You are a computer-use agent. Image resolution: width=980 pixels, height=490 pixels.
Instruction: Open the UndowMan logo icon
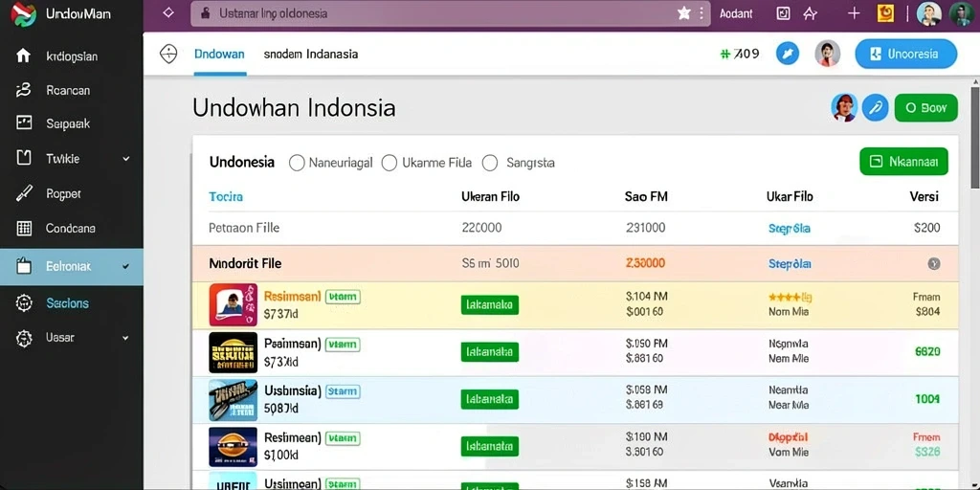click(x=24, y=13)
